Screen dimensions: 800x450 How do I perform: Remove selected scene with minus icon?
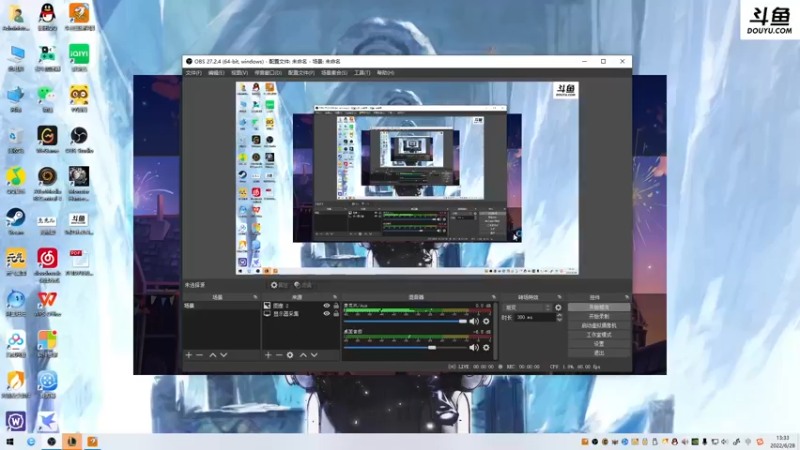click(199, 355)
